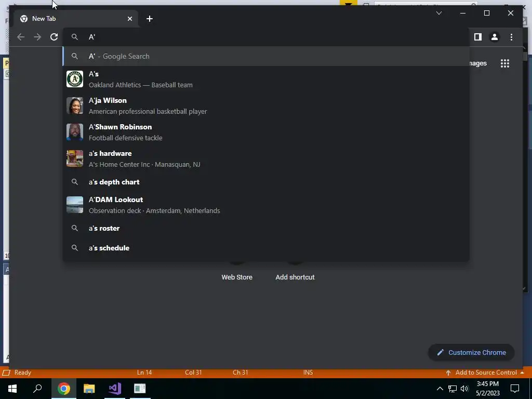Click the a's hardware store thumbnail
Viewport: 532px width, 399px height.
tap(75, 158)
